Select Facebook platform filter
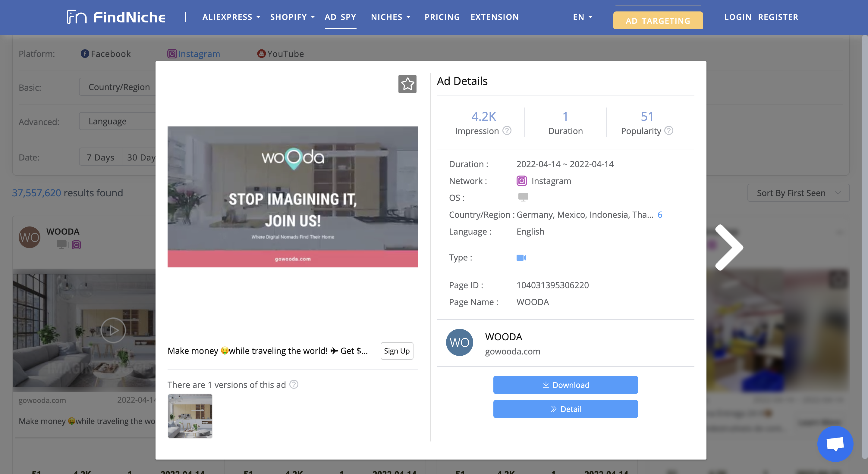Image resolution: width=868 pixels, height=474 pixels. pyautogui.click(x=105, y=54)
